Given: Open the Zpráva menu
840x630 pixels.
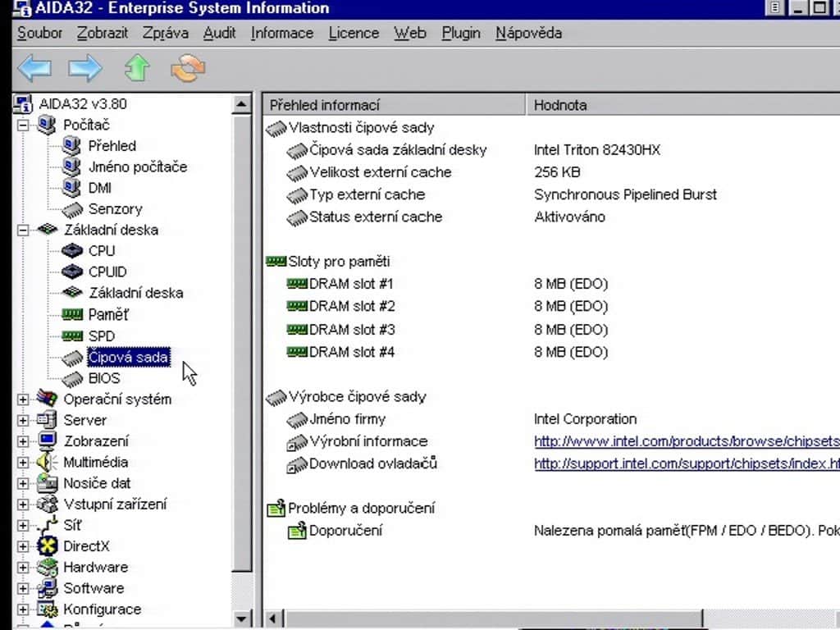Looking at the screenshot, I should pyautogui.click(x=166, y=33).
